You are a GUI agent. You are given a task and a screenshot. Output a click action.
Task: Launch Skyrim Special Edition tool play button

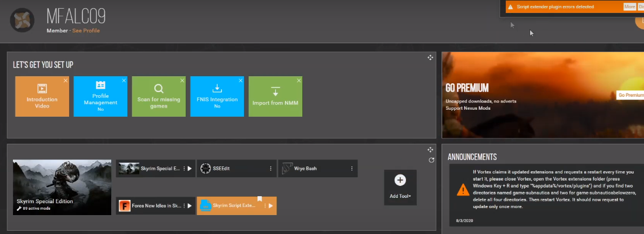pos(189,169)
